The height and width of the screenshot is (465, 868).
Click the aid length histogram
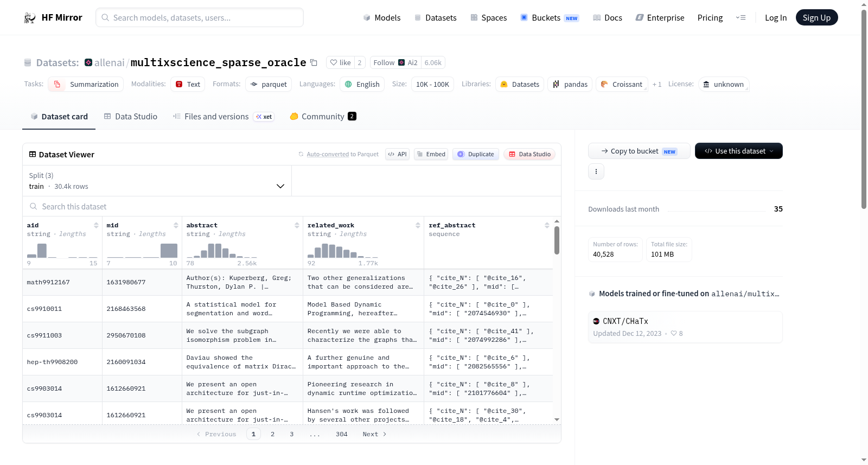[62, 250]
